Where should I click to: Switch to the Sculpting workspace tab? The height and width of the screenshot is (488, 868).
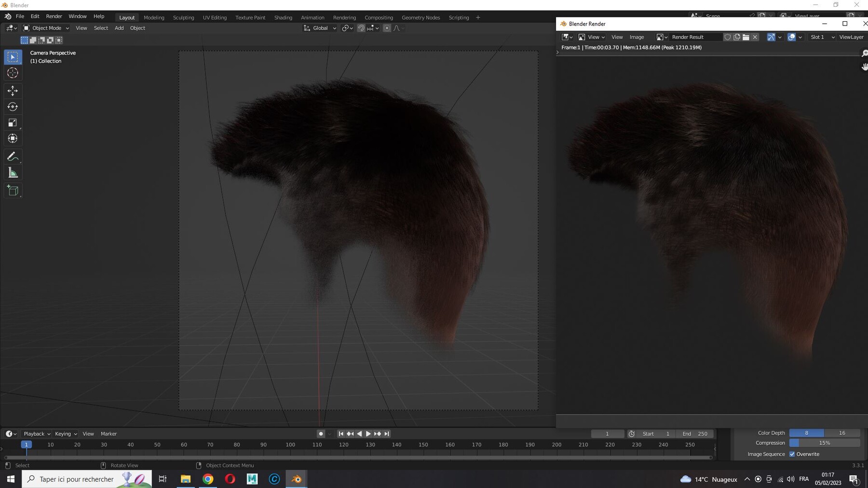tap(183, 18)
